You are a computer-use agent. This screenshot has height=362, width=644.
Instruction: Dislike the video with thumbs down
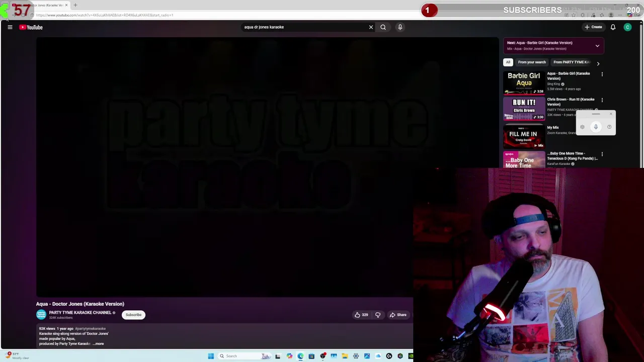[x=378, y=315]
